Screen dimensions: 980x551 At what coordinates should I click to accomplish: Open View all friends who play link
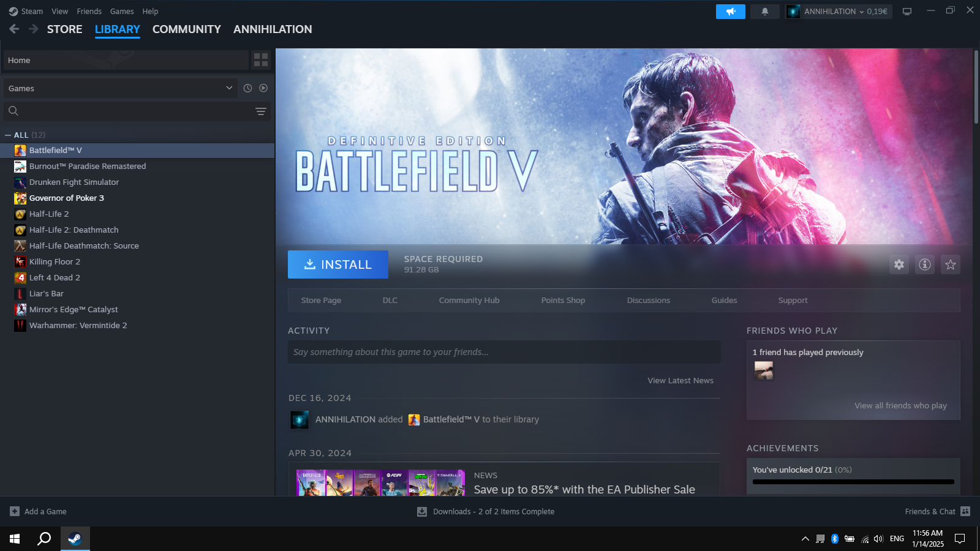pyautogui.click(x=900, y=405)
